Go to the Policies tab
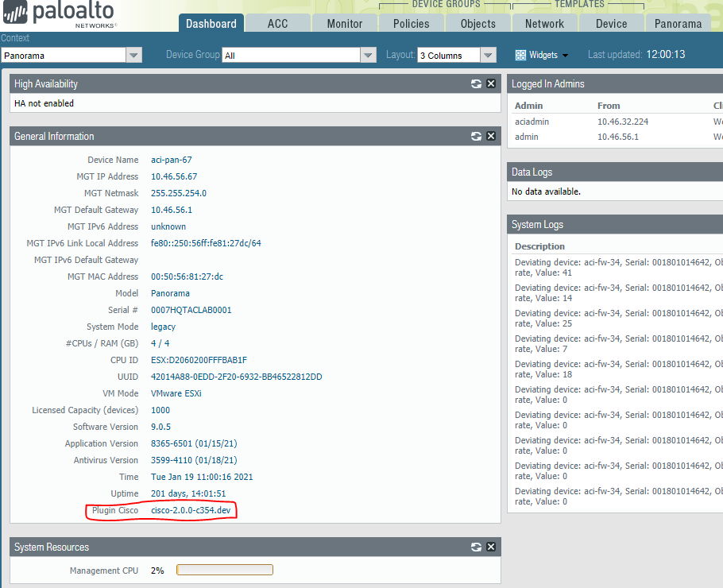 [x=411, y=23]
